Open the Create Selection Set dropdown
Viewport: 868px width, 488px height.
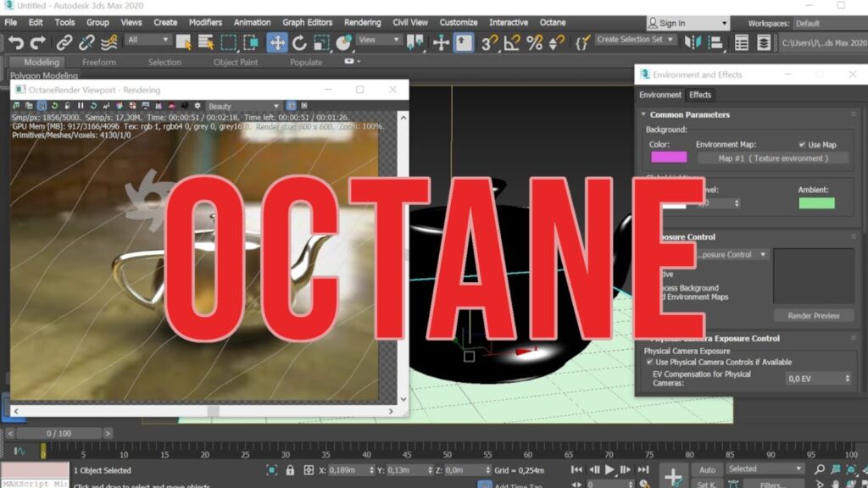[636, 40]
